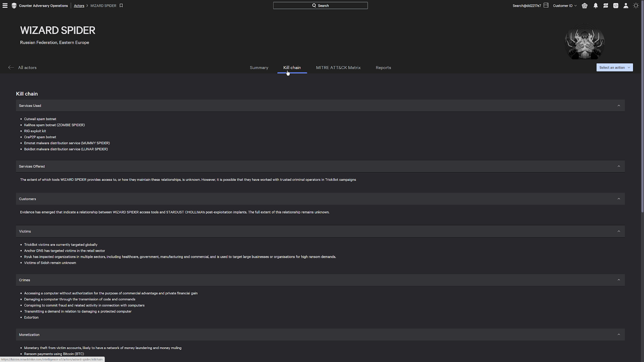
Task: Collapse the Customers section
Action: coord(619,199)
